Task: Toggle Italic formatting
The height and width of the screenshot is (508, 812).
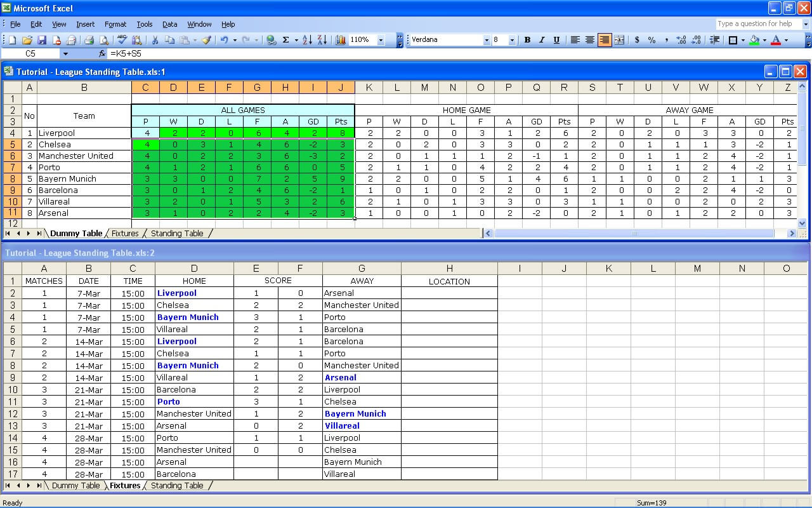Action: [542, 39]
